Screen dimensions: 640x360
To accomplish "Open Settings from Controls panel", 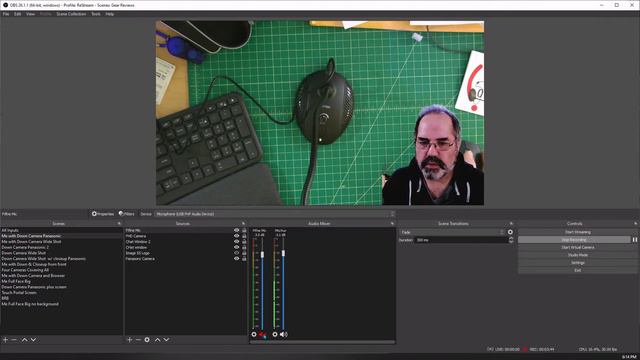I will pos(578,262).
